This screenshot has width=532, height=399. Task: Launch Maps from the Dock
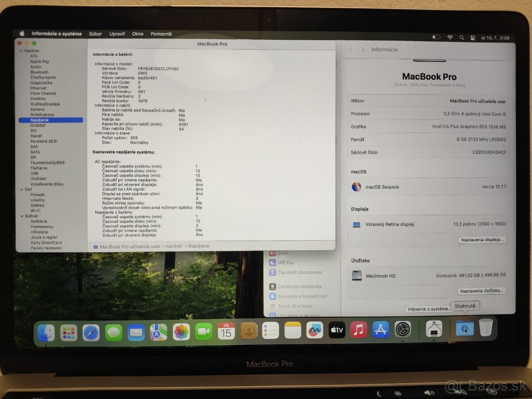click(x=159, y=332)
